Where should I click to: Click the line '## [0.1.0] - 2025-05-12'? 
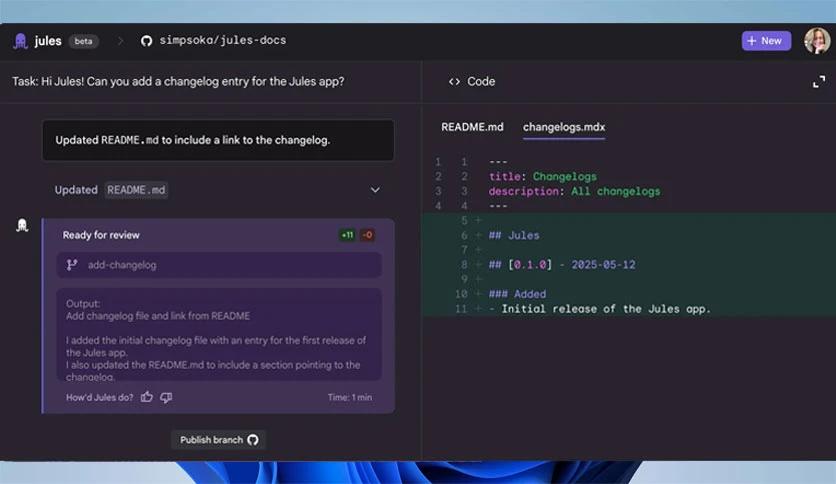562,264
